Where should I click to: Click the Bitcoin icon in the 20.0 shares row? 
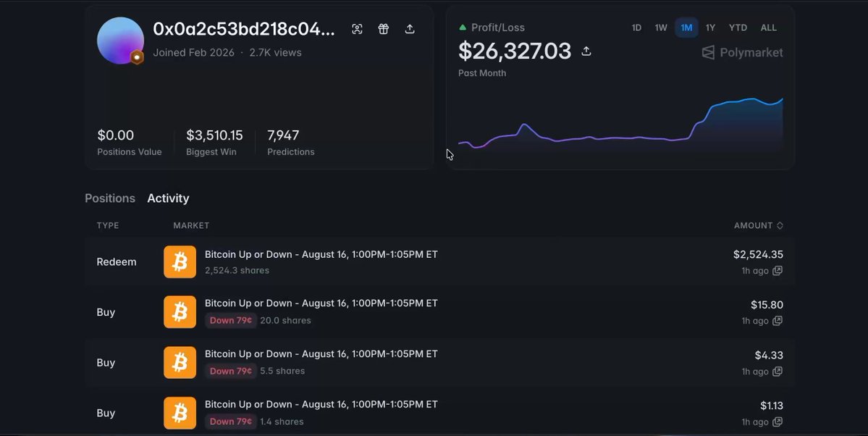point(180,312)
